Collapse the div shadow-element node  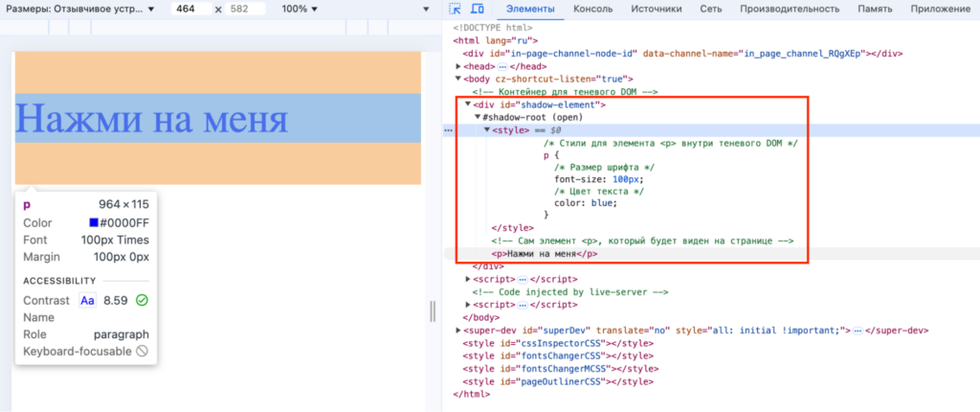pos(468,104)
